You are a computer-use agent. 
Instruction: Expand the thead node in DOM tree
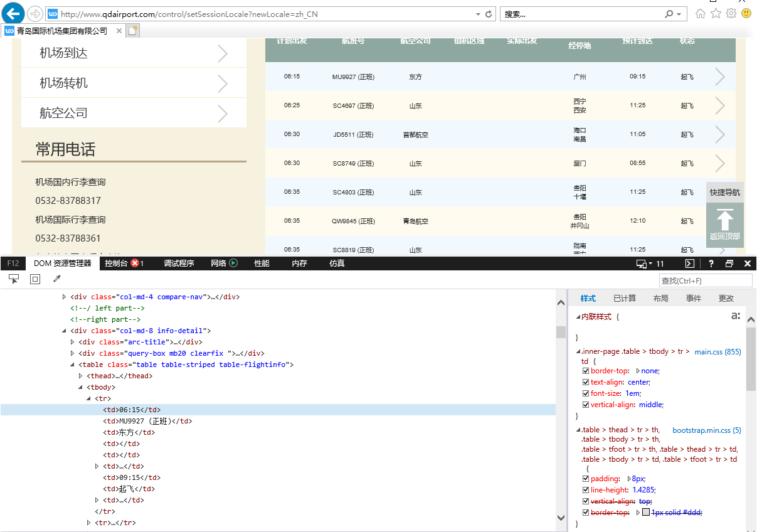pos(80,376)
